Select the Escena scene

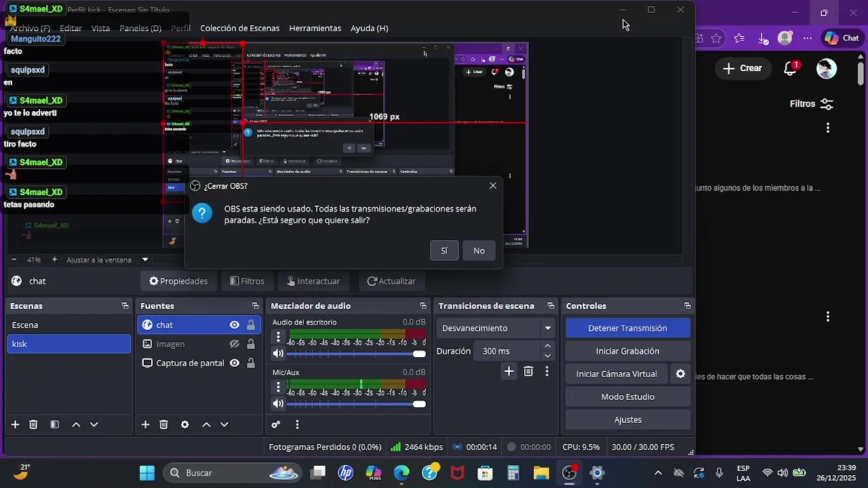68,325
